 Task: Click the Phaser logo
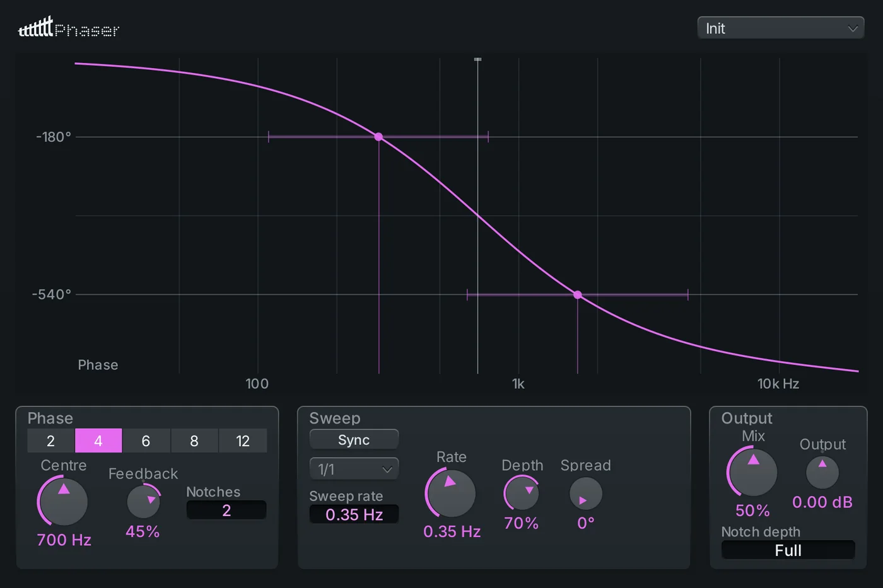point(69,28)
